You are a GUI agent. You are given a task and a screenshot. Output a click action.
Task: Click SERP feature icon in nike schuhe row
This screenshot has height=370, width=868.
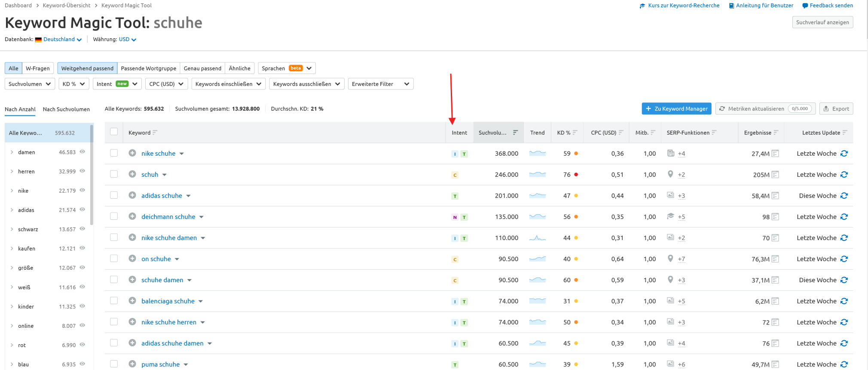[670, 153]
